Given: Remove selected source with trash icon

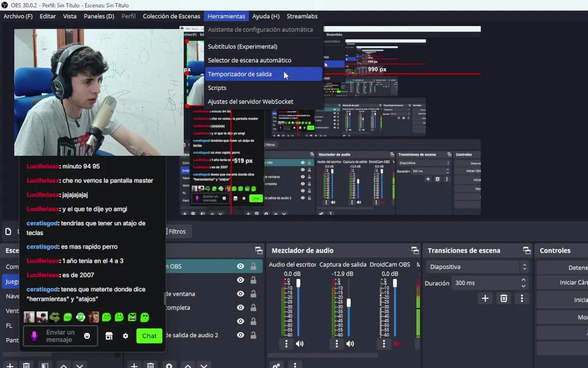Looking at the screenshot, I should click(151, 365).
